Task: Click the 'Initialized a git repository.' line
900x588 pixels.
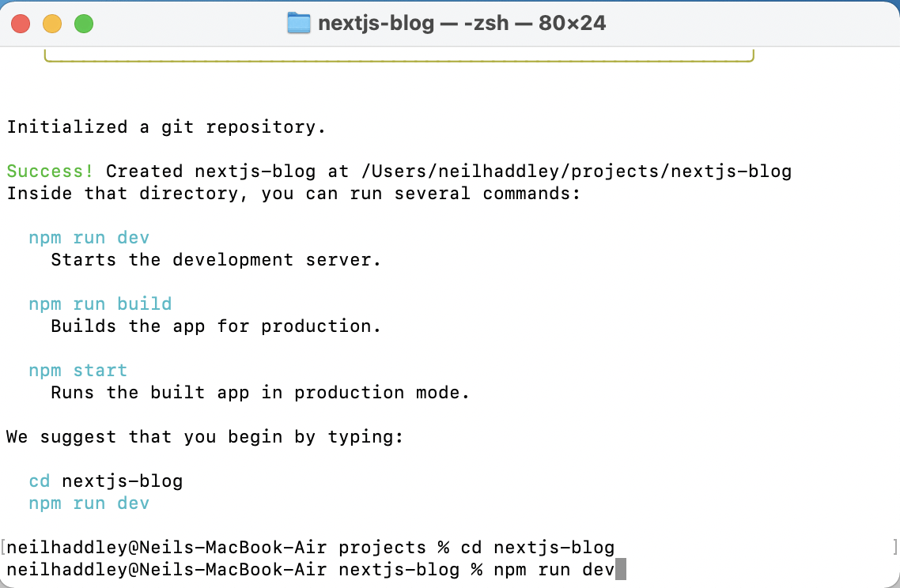Action: 166,126
